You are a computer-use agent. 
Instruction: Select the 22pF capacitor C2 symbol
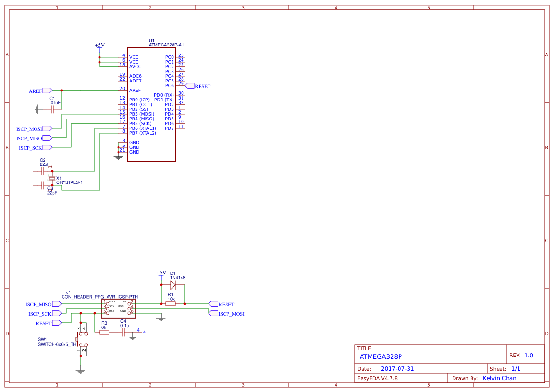[42, 171]
